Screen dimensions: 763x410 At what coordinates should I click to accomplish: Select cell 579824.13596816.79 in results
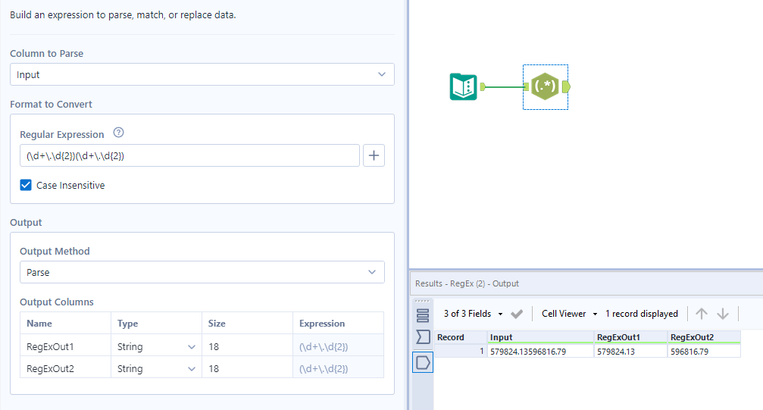[541, 351]
